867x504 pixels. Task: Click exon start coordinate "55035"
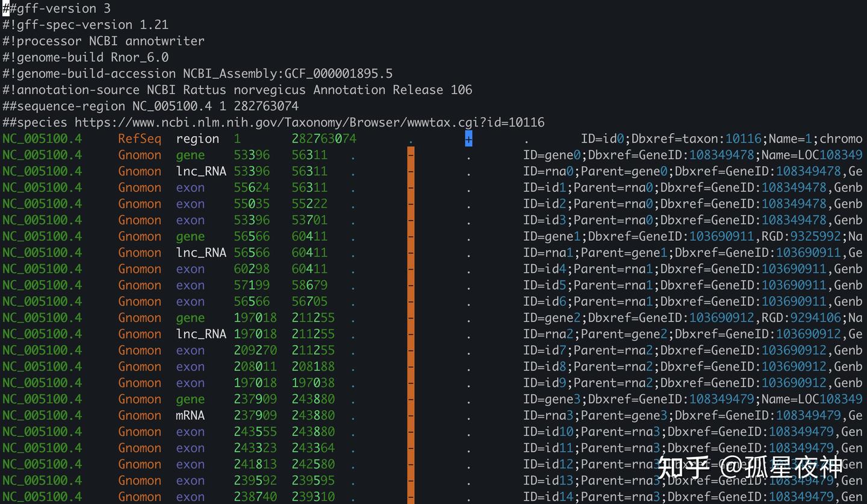point(252,204)
